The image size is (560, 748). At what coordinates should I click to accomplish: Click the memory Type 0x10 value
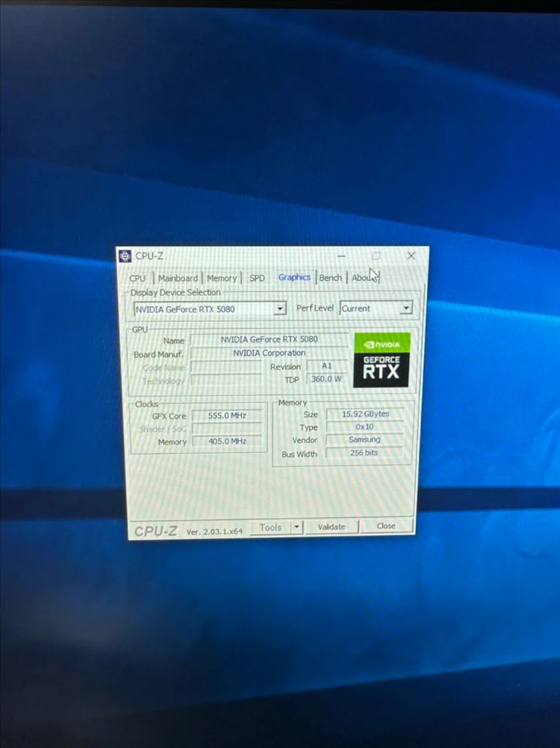(365, 427)
